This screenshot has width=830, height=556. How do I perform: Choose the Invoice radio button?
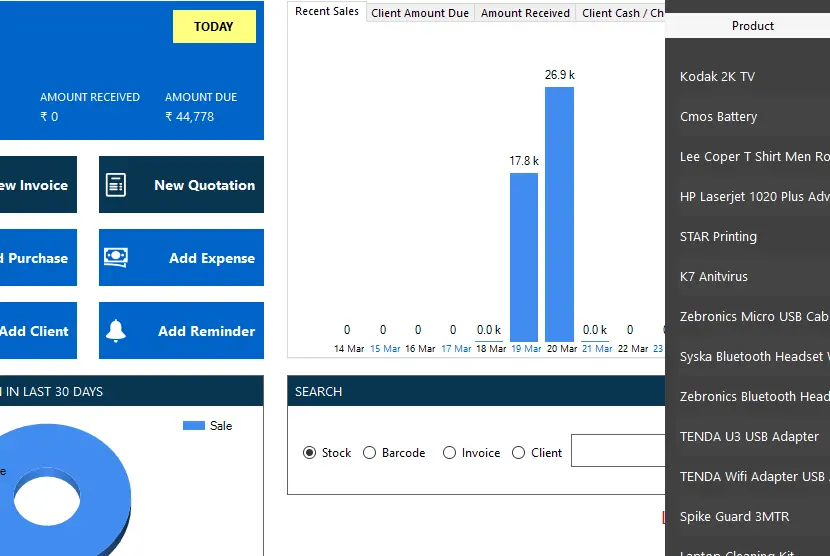pyautogui.click(x=449, y=453)
